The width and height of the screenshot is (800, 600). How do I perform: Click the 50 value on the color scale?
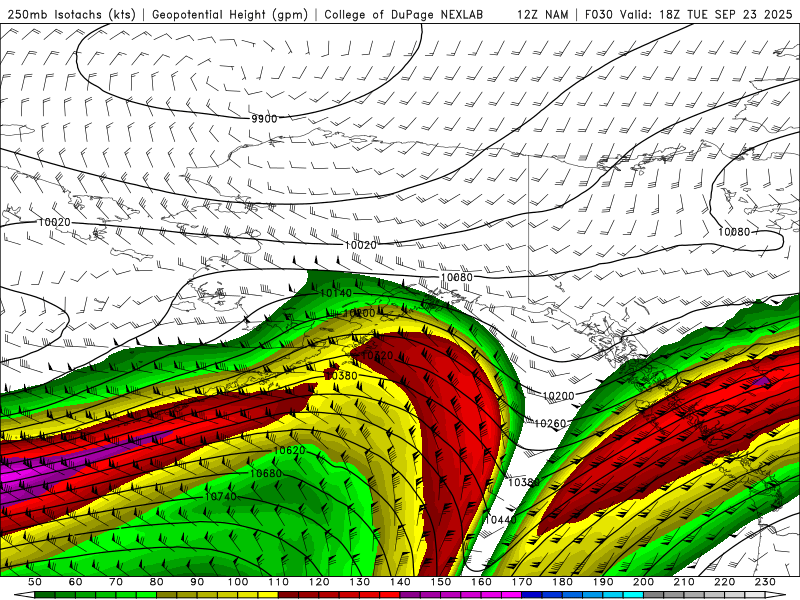tap(35, 582)
